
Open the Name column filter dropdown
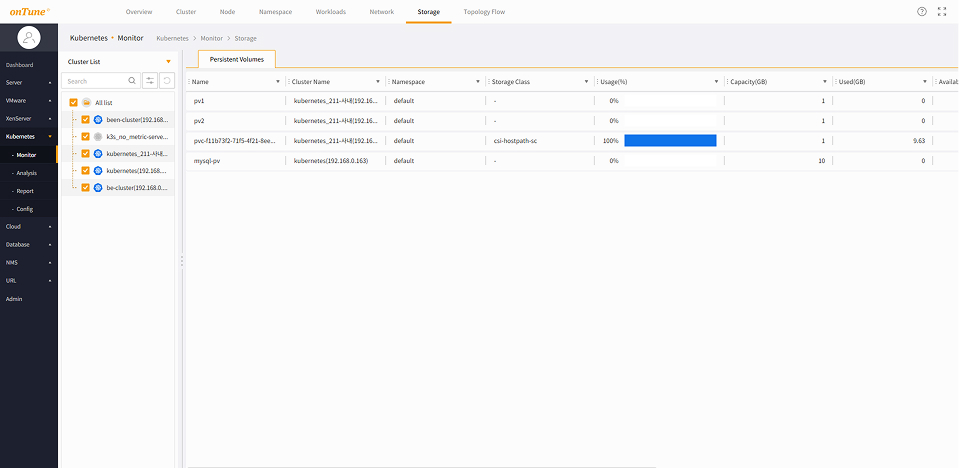tap(278, 81)
